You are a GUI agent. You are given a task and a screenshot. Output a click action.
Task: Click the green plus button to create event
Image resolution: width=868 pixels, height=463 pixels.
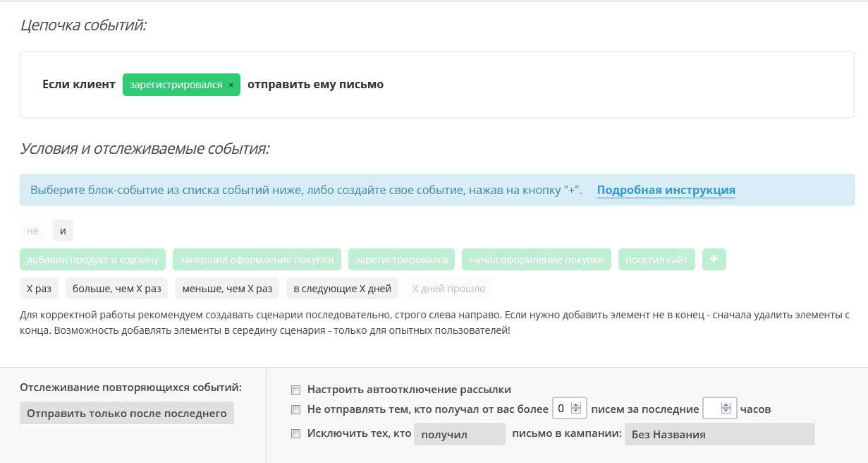click(714, 260)
